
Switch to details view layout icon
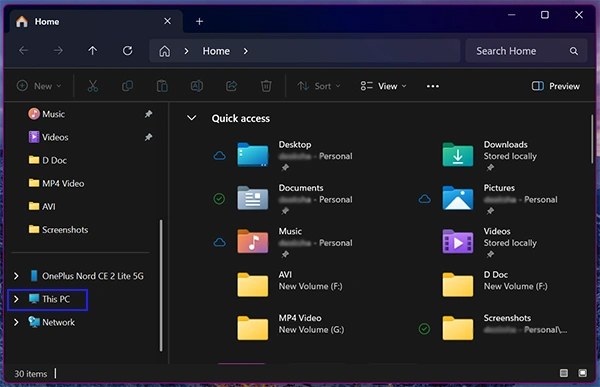564,373
